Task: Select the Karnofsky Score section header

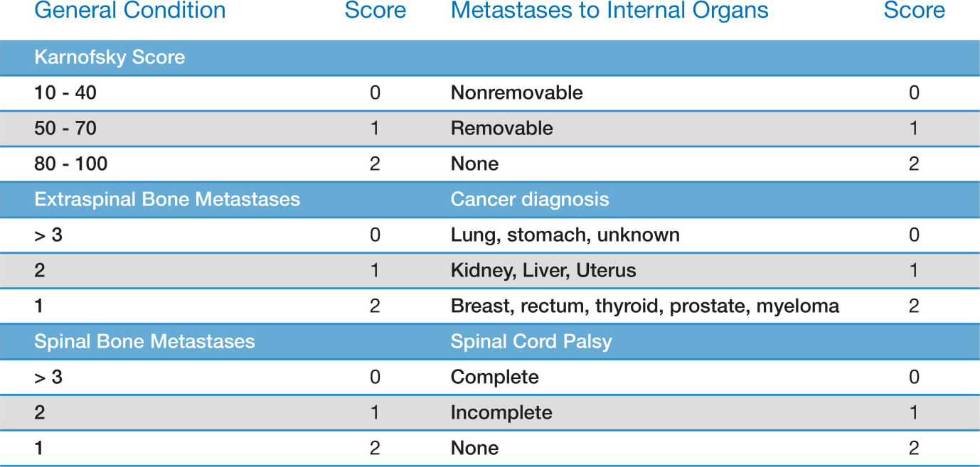Action: [110, 58]
